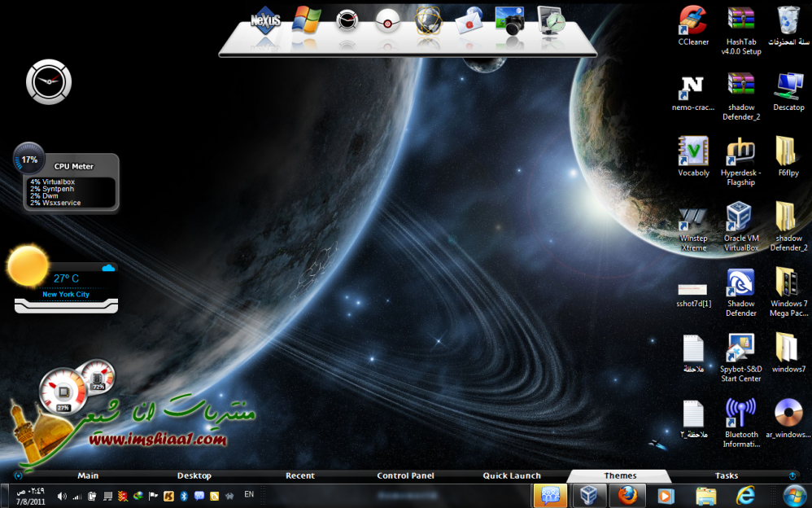Open the Bluetooth Information shortcut
Image resolution: width=812 pixels, height=508 pixels.
(x=741, y=423)
